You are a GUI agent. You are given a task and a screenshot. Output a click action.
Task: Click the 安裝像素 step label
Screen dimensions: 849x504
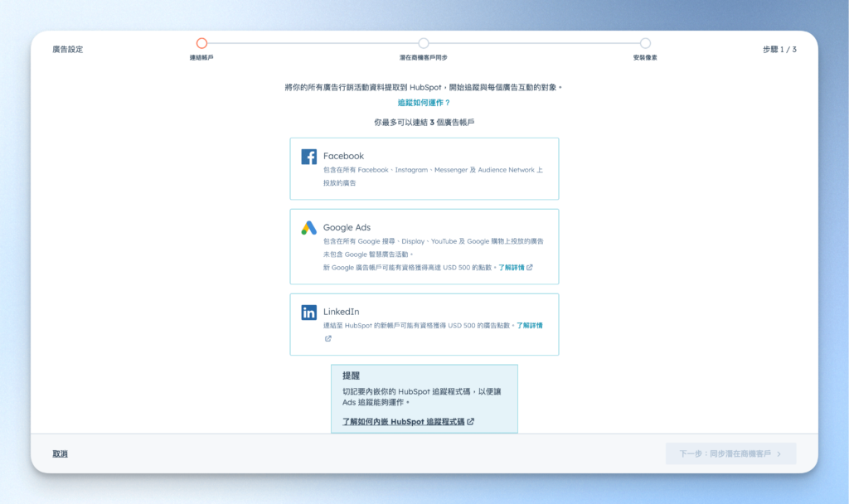[645, 57]
